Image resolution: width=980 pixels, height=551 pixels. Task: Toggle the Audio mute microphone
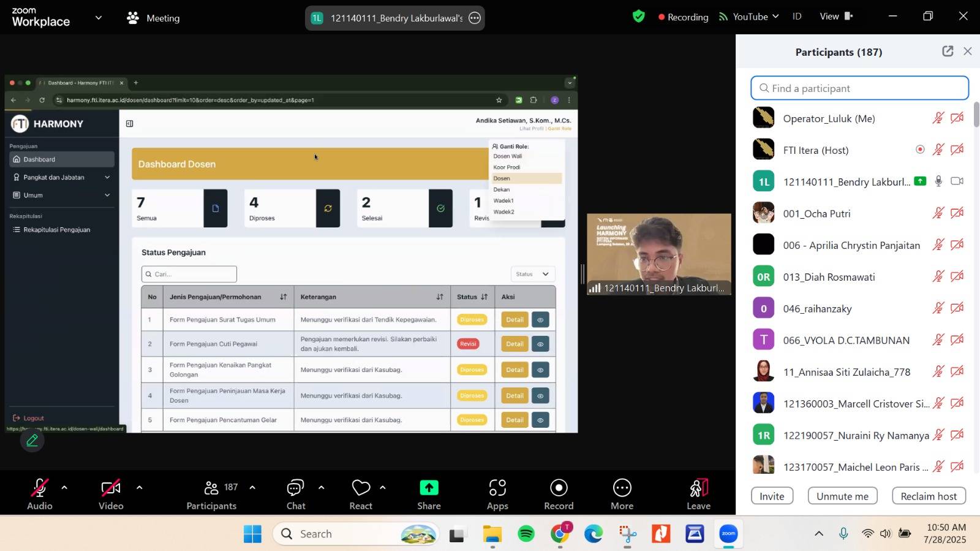coord(39,488)
